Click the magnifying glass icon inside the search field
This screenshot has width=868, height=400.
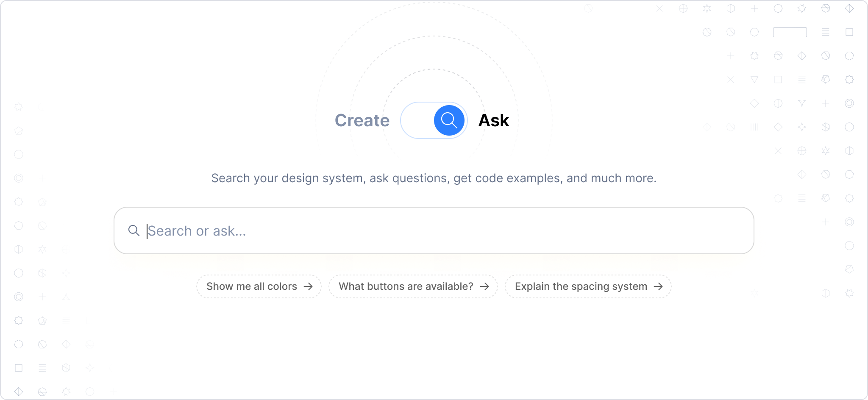pyautogui.click(x=134, y=231)
